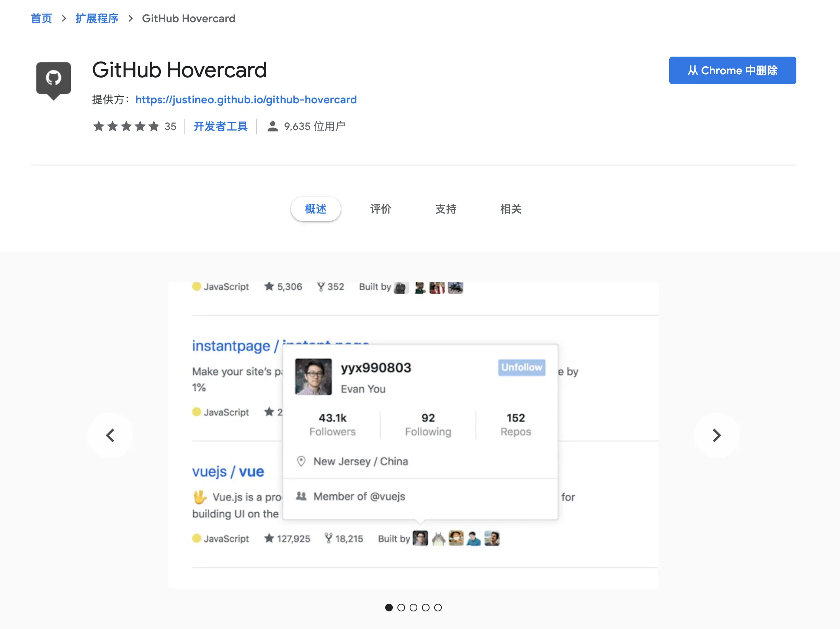840x629 pixels.
Task: Select the second carousel dot indicator
Action: pos(401,608)
